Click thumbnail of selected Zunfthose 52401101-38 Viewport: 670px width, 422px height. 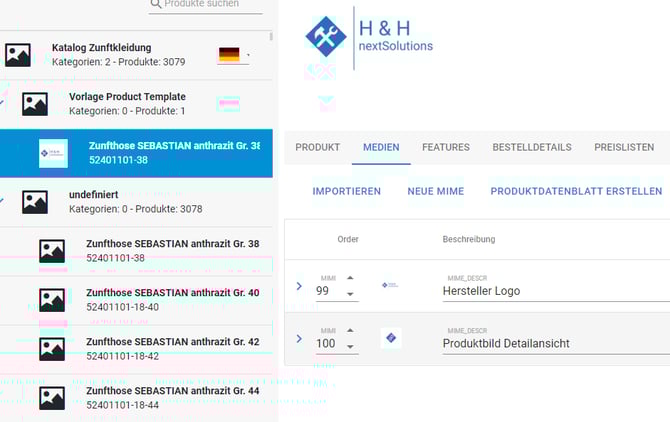[x=53, y=153]
